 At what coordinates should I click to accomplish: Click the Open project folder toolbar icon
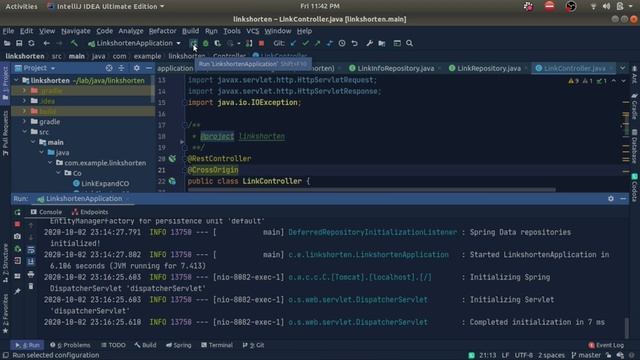tap(7, 43)
